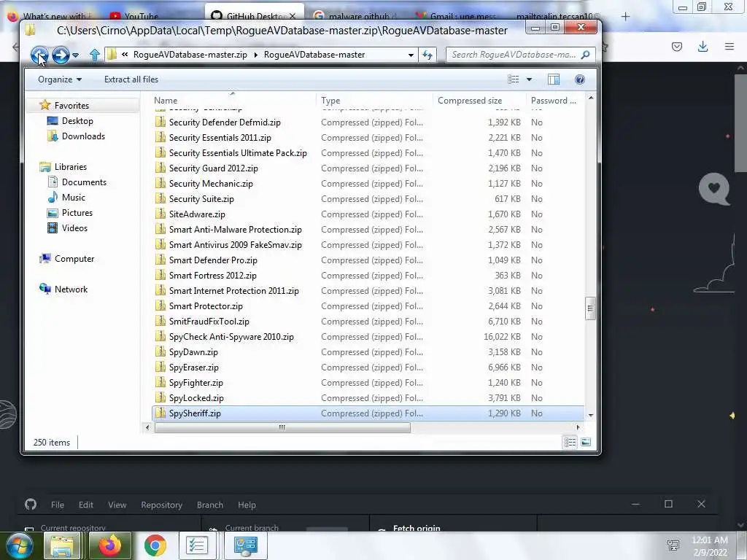Sort by Password column header
Viewport: 747px width, 560px height.
click(x=554, y=101)
